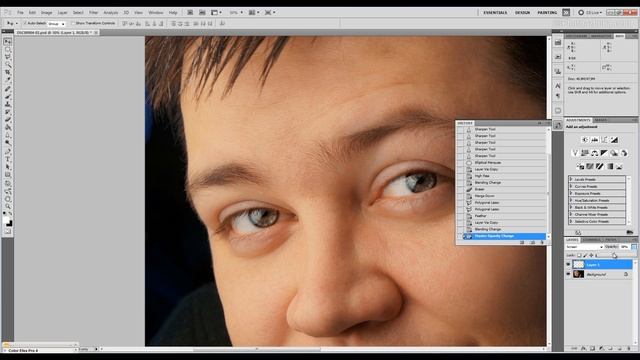This screenshot has height=360, width=640.
Task: Toggle lock image pixels
Action: coord(585,255)
